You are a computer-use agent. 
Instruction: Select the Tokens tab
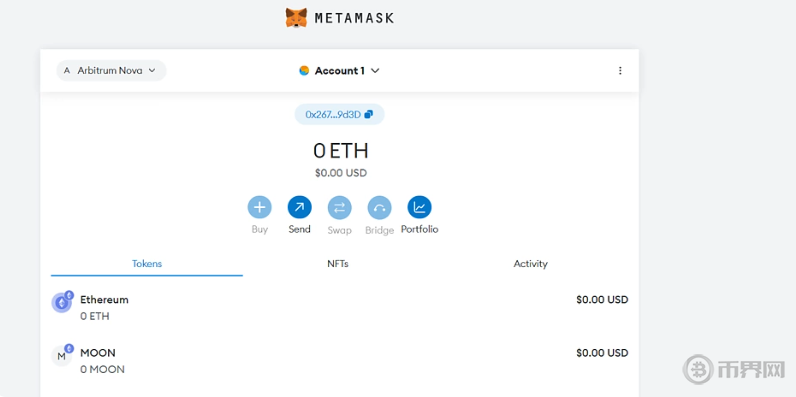click(x=147, y=264)
